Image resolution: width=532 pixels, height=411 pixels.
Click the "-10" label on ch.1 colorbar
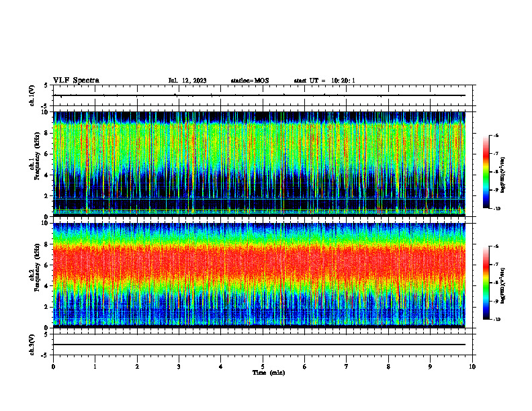(x=497, y=209)
